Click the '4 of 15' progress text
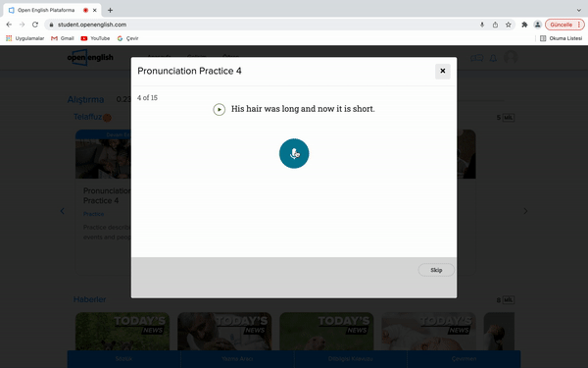The width and height of the screenshot is (588, 368). [x=147, y=97]
